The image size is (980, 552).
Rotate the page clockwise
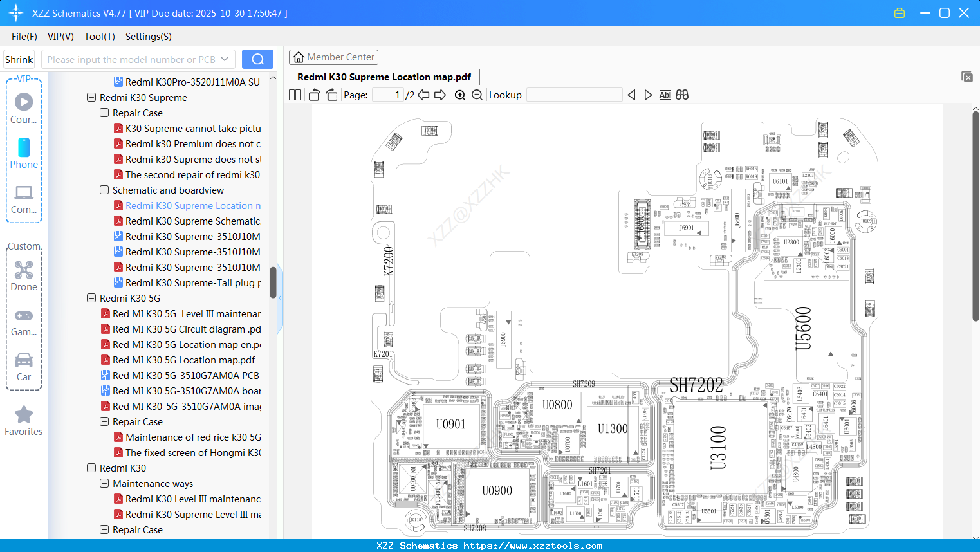331,95
